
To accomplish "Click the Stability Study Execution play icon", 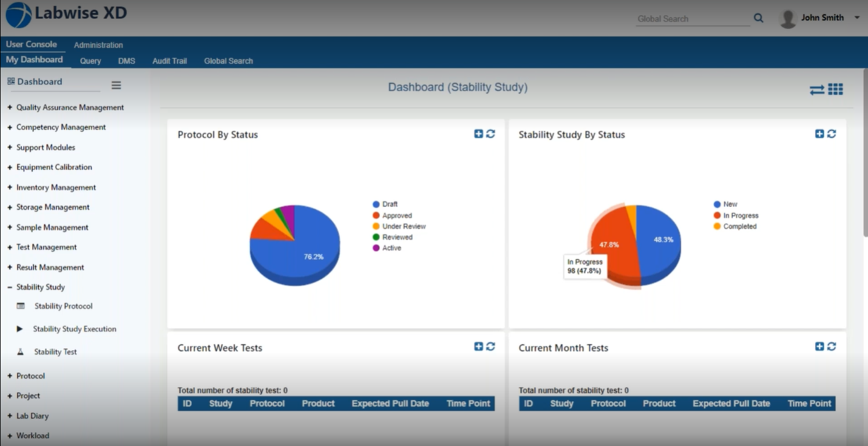I will 19,328.
